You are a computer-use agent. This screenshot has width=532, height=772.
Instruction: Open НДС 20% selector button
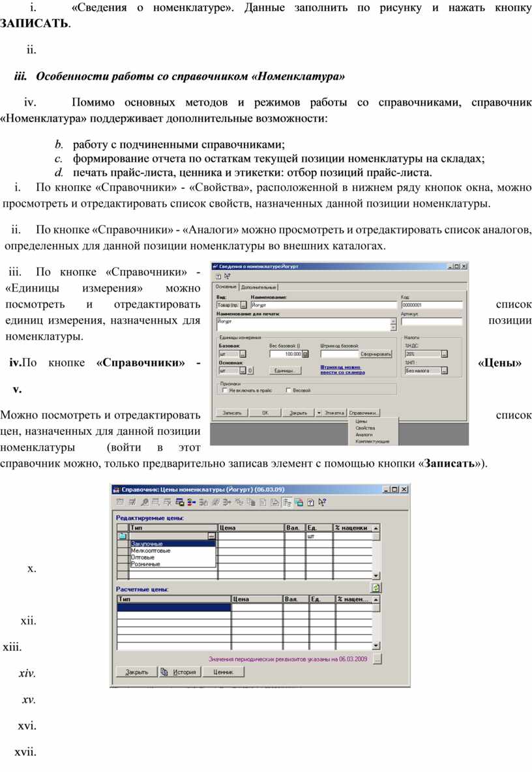445,354
